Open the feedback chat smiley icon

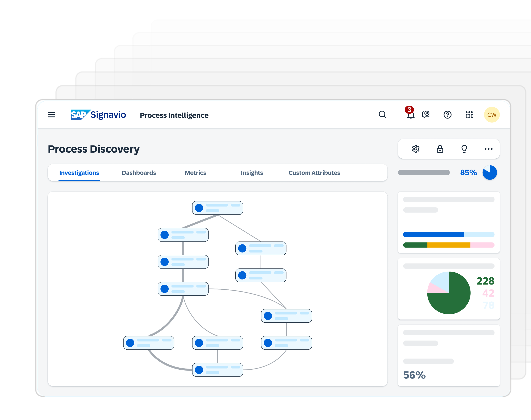[x=426, y=115]
